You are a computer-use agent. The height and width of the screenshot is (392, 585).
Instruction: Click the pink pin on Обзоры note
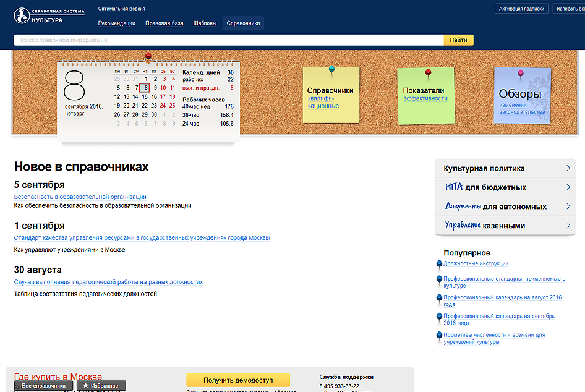[x=520, y=72]
